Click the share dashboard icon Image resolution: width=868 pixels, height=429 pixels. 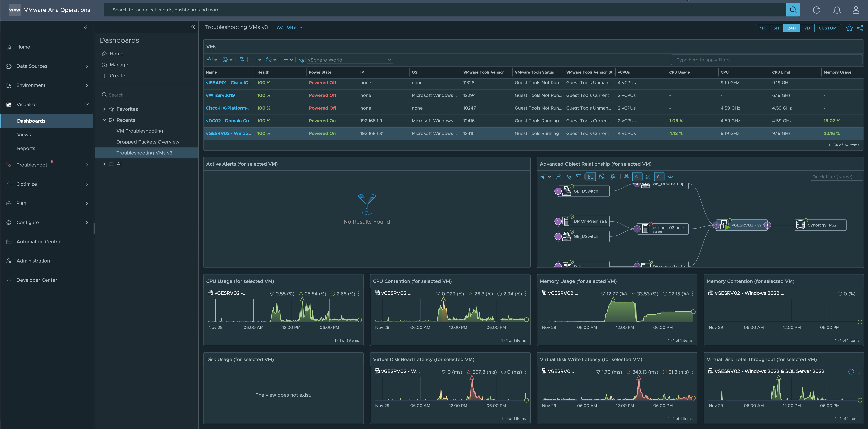coord(860,28)
